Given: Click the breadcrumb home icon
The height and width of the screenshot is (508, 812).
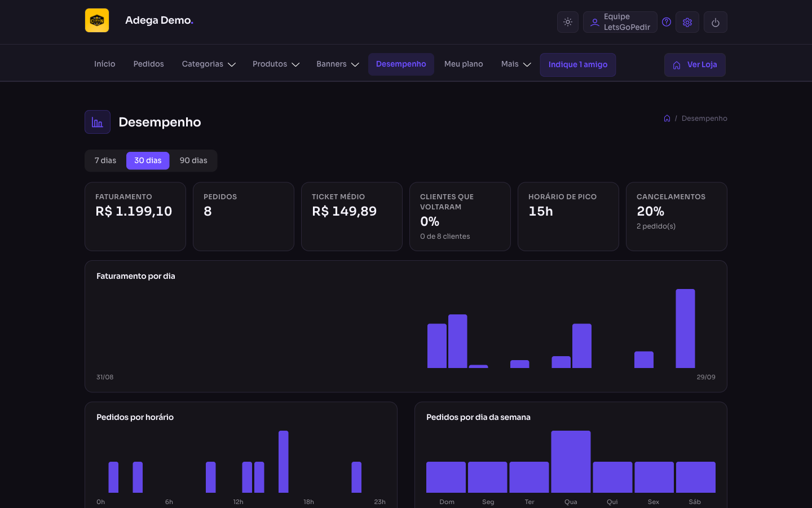Looking at the screenshot, I should coord(667,119).
